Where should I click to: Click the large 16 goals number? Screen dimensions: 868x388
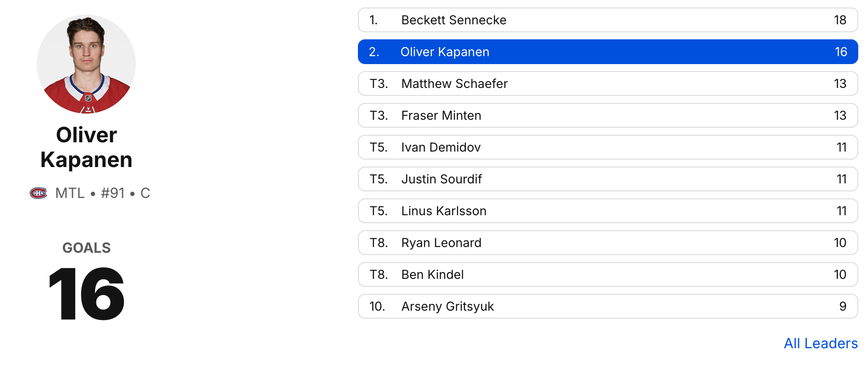pos(86,294)
